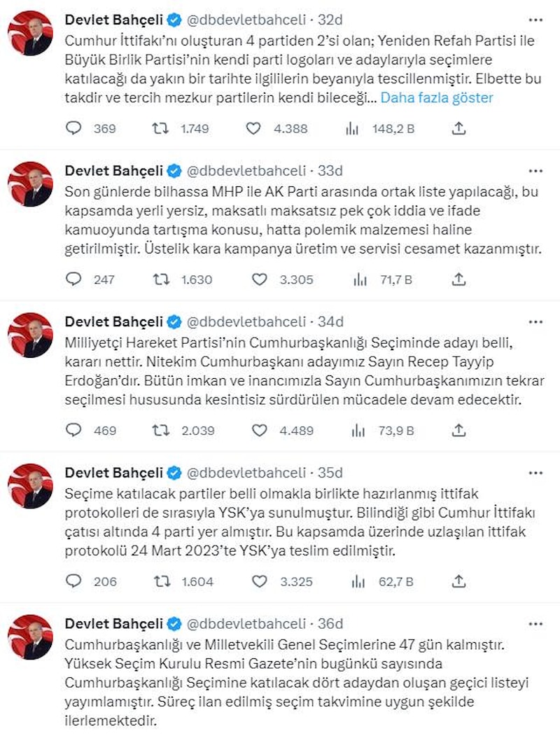Like the tweet with 3.305 likes
The height and width of the screenshot is (736, 560).
point(260,279)
